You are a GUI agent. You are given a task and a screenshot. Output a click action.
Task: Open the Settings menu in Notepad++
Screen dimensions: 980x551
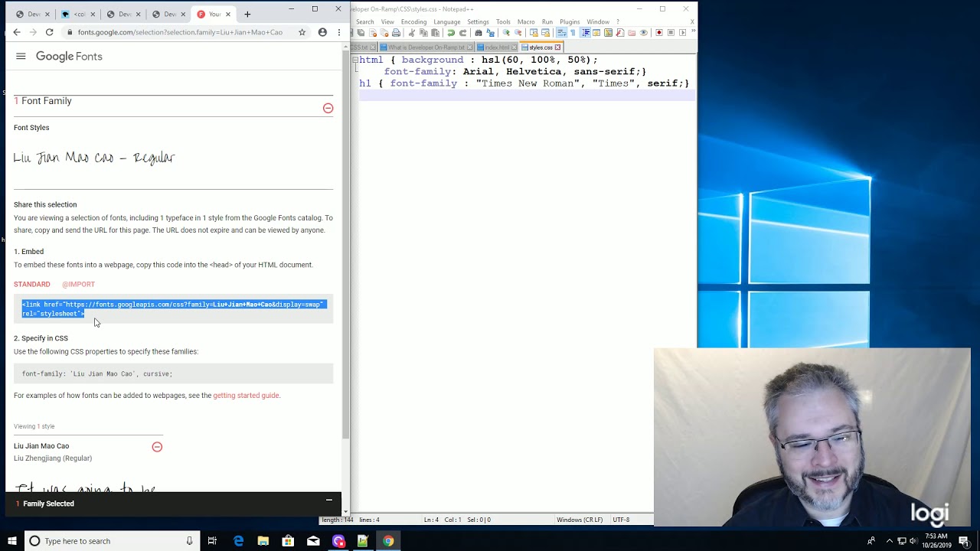[x=478, y=21]
